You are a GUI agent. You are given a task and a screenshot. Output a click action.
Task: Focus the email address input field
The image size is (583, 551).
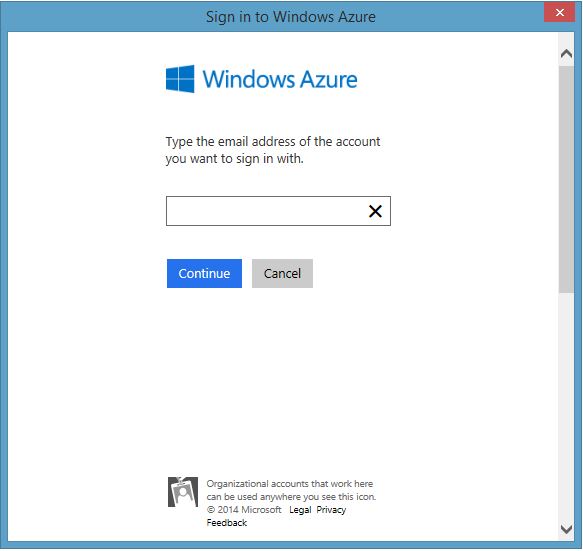(278, 211)
